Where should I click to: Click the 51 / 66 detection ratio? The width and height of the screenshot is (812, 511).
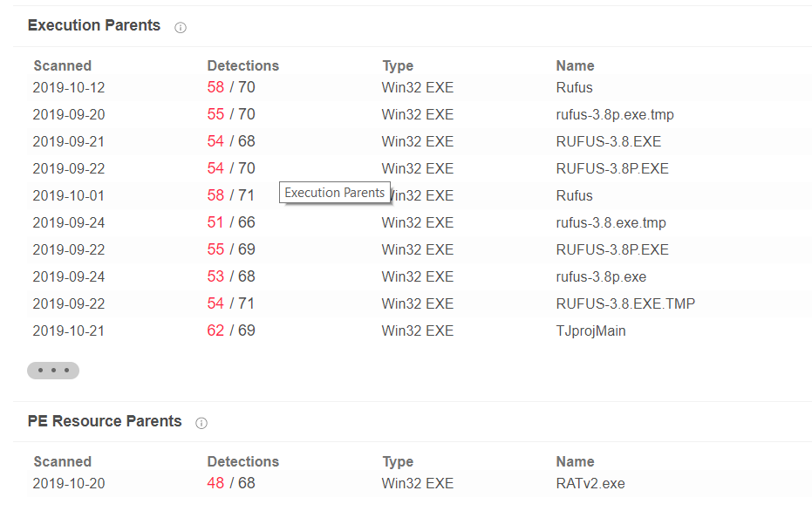(231, 222)
